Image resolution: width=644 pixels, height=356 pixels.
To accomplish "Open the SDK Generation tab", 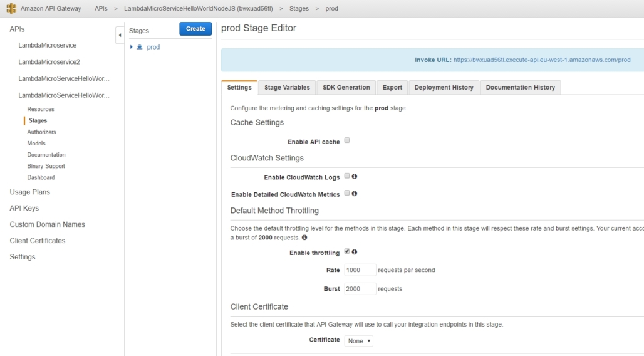I will pos(346,88).
